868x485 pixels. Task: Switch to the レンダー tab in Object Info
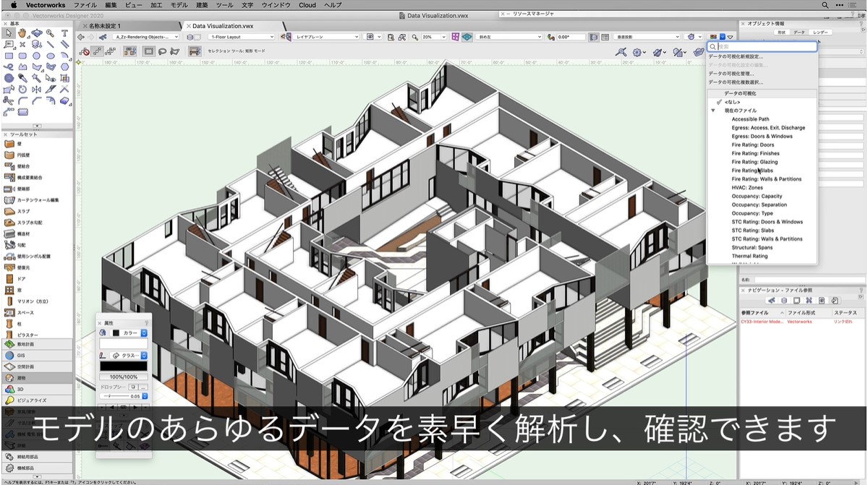point(820,33)
